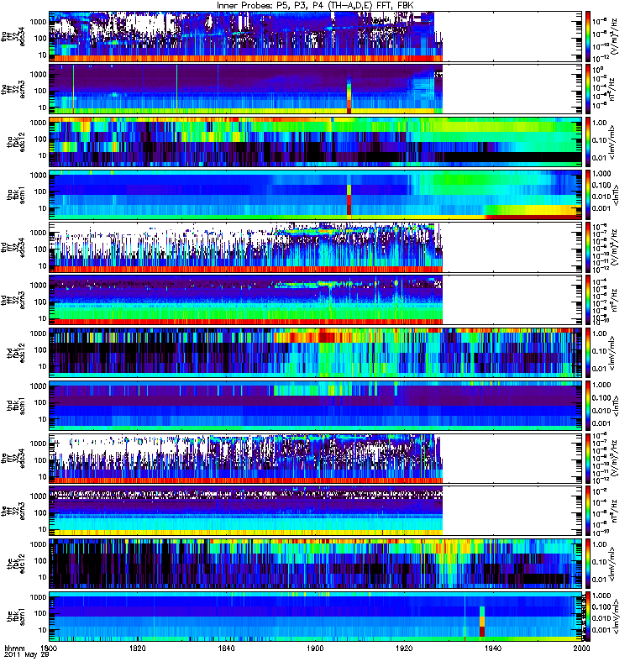630x672 pixels.
Task: Click the "1920" time tick label
Action: point(404,648)
